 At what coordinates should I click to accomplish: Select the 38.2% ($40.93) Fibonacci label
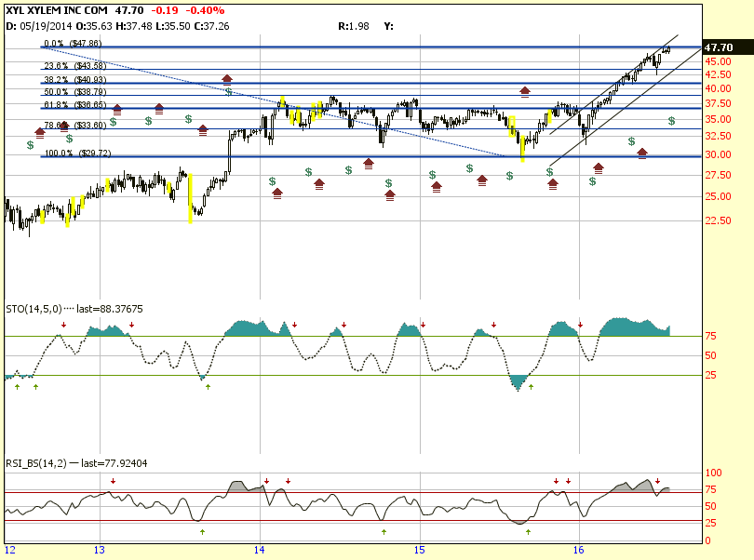coord(75,79)
